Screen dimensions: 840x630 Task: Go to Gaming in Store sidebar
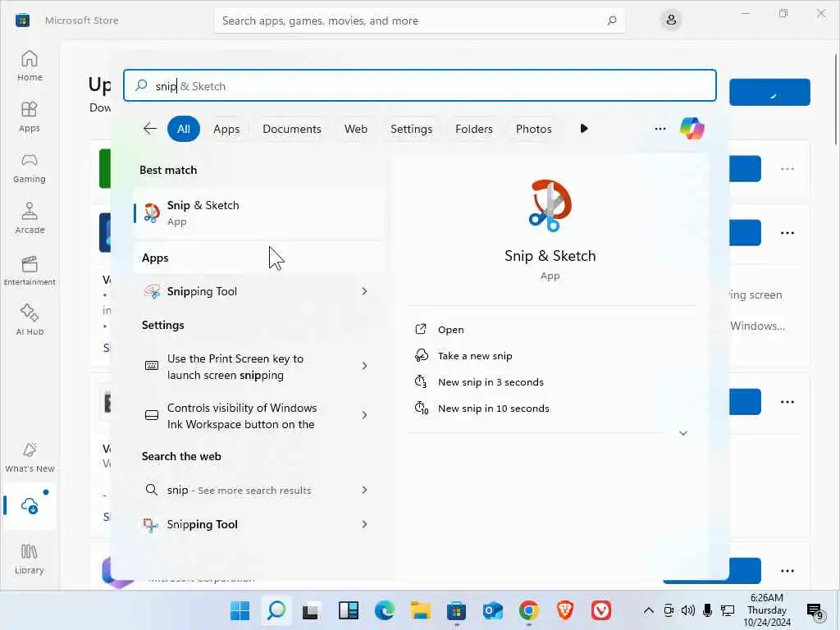(x=30, y=167)
